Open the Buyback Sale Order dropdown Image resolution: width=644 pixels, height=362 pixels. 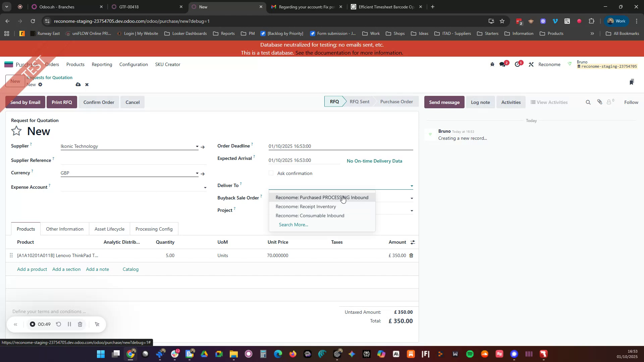(412, 198)
